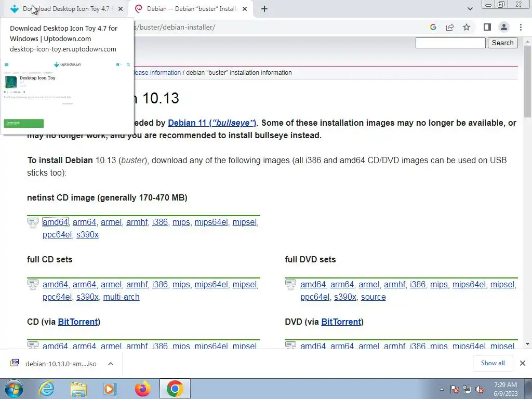Click the muted volume tray icon
This screenshot has height=399, width=532.
pyautogui.click(x=480, y=390)
